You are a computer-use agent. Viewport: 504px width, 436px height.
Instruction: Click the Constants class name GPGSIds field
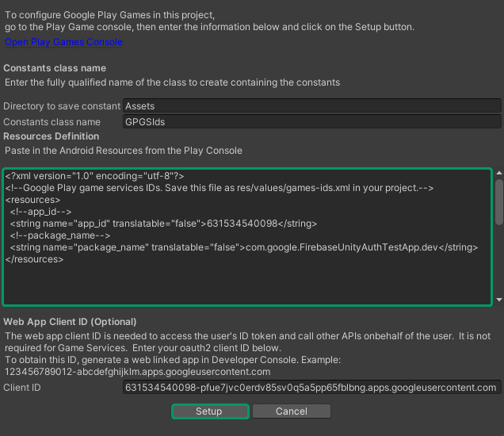311,122
